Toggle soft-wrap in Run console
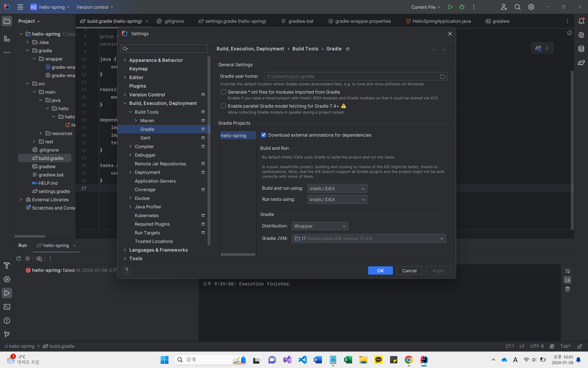588x368 pixels. (567, 271)
